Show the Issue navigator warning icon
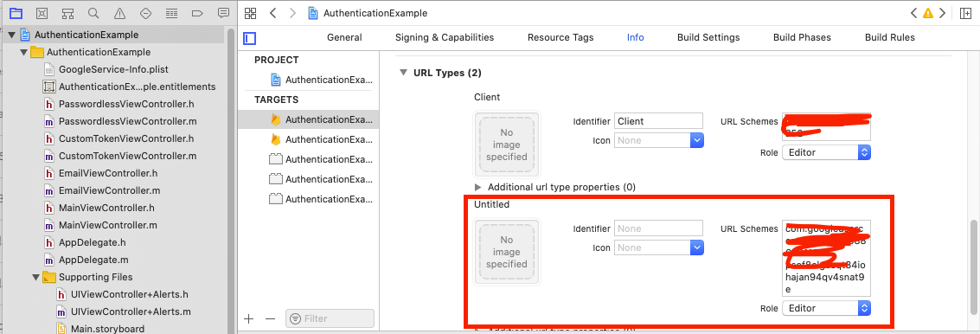 (119, 12)
